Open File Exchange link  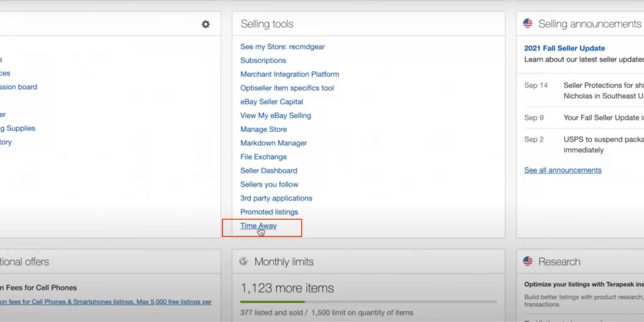click(x=264, y=157)
